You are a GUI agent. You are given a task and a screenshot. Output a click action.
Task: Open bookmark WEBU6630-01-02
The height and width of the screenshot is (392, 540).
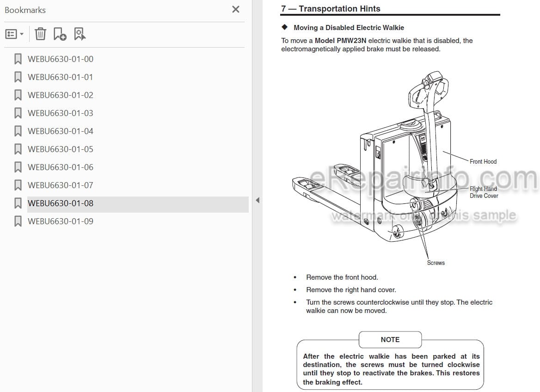pos(60,95)
